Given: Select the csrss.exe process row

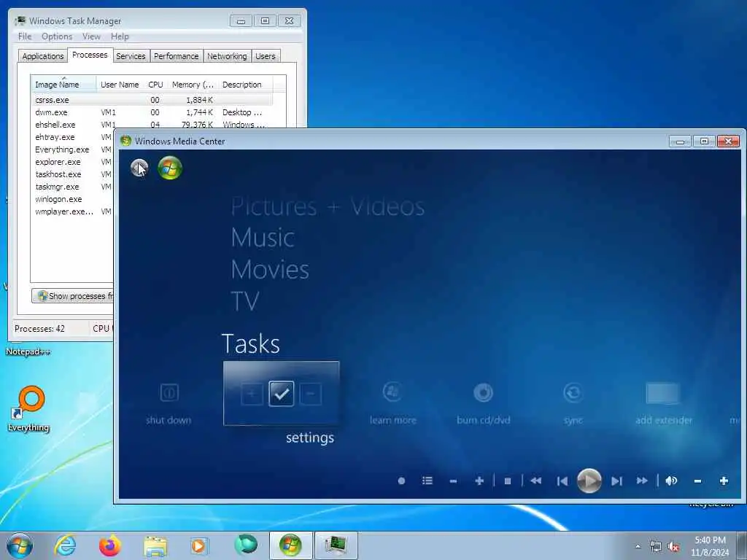Looking at the screenshot, I should click(x=152, y=100).
